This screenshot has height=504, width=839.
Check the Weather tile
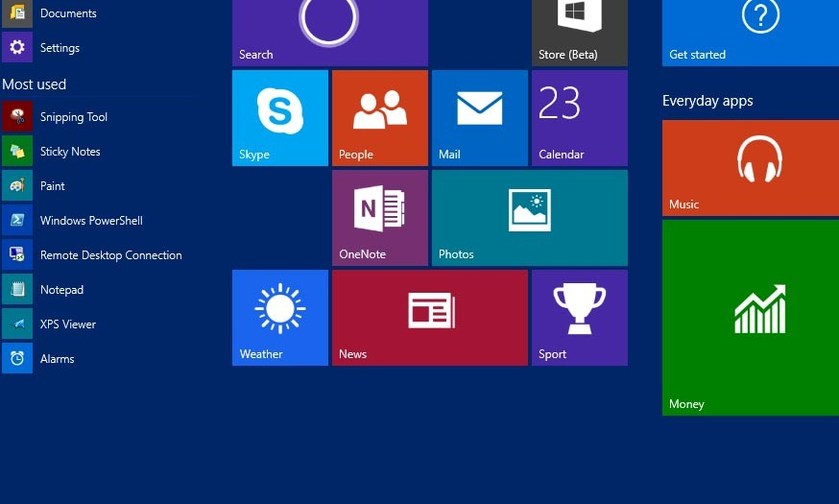[x=279, y=317]
